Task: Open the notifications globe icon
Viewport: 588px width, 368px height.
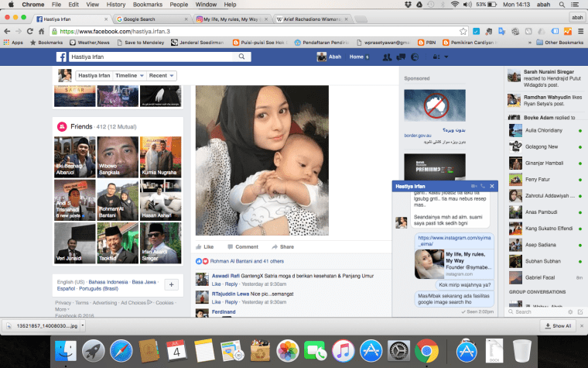Action: tap(415, 57)
